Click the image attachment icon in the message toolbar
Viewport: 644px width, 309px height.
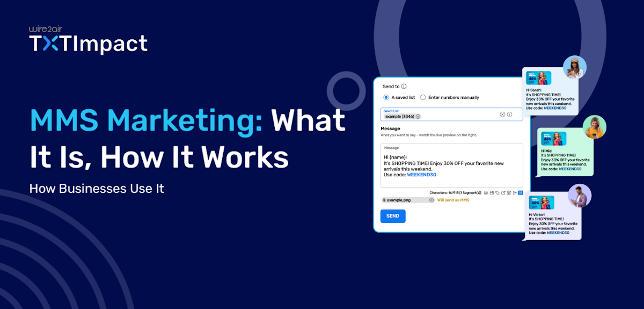(492, 192)
